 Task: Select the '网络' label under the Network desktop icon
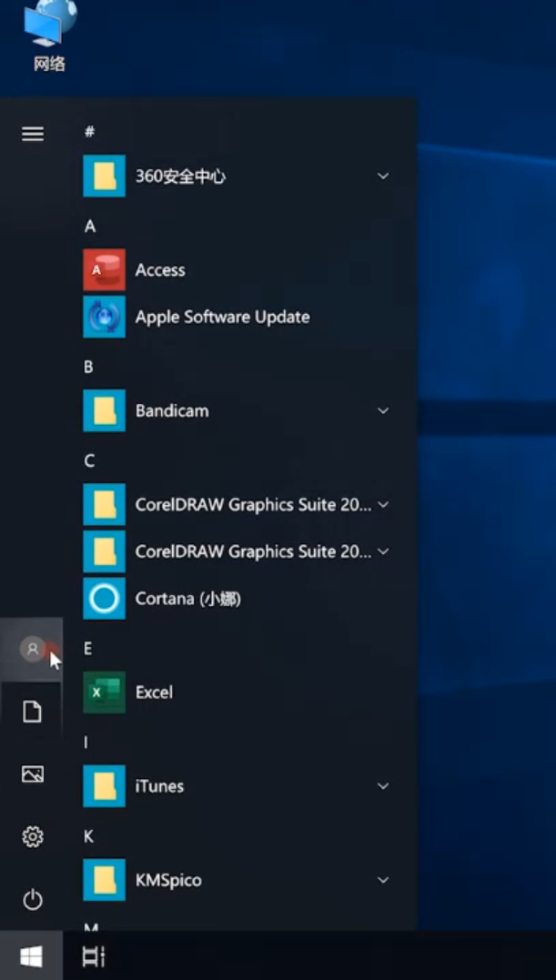tap(49, 64)
